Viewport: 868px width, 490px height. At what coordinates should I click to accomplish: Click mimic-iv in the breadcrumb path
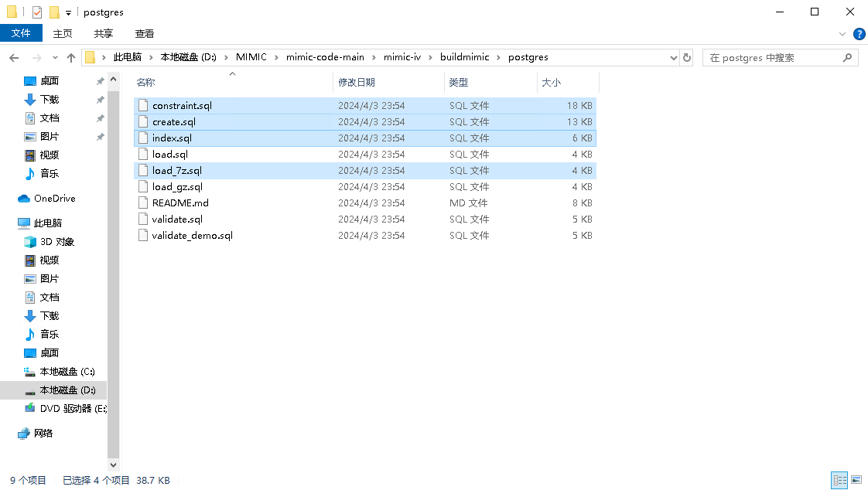pos(402,57)
